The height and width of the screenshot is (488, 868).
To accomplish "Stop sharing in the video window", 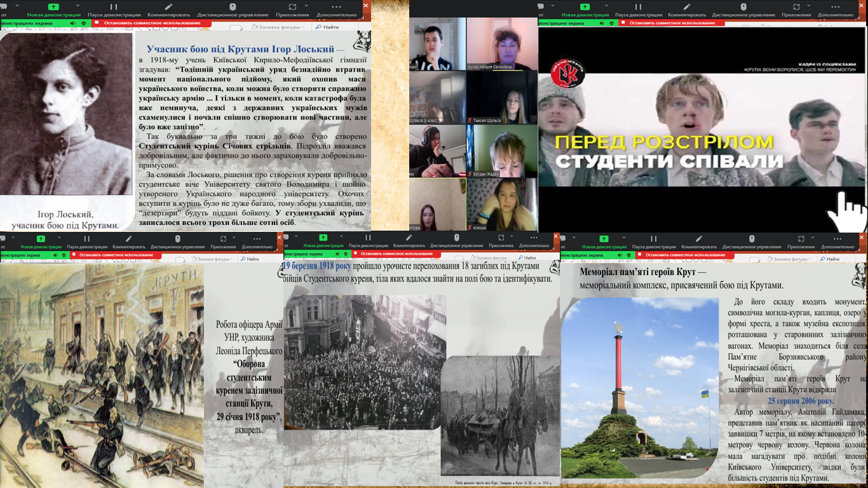I will (x=672, y=23).
